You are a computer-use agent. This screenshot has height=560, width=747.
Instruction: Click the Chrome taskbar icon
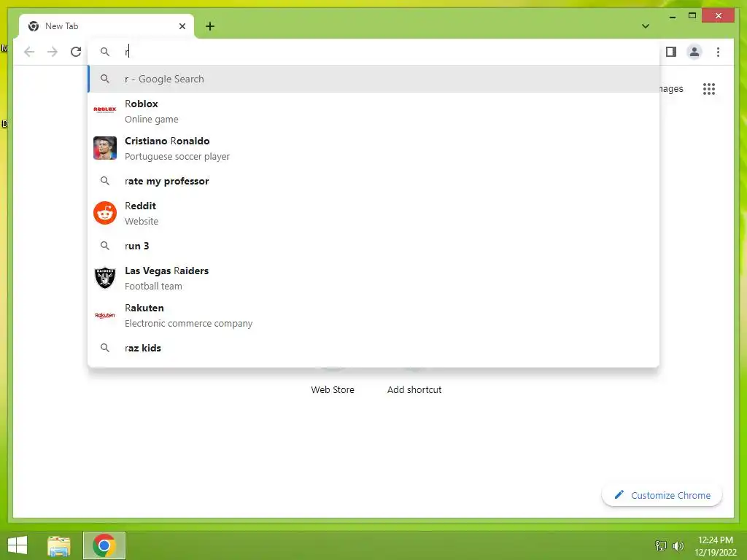click(x=104, y=545)
